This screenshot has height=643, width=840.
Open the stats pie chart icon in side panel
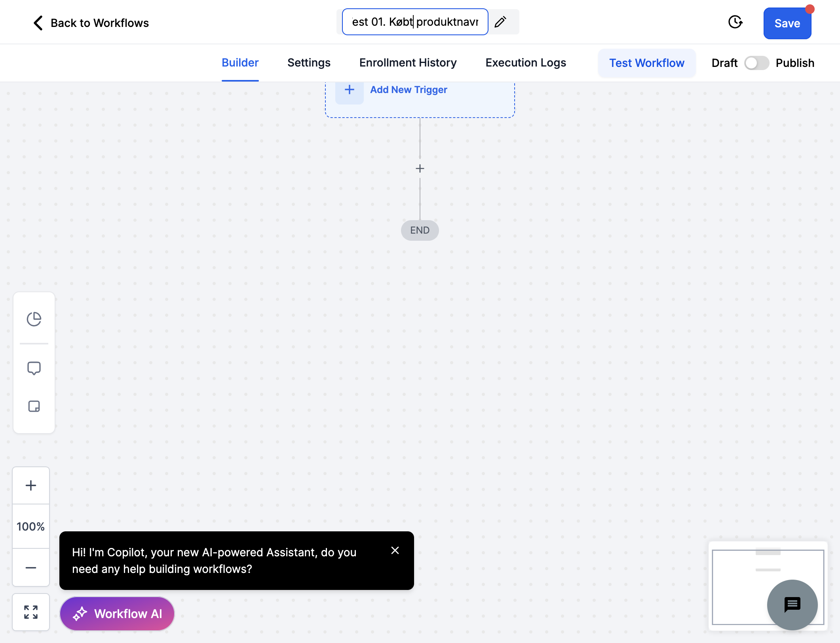[x=34, y=319]
